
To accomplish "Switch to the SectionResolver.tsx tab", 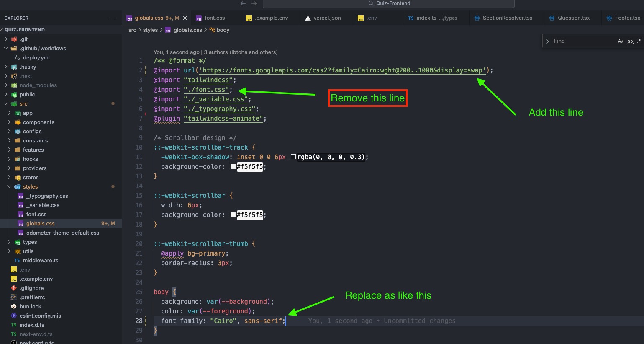I will point(507,18).
